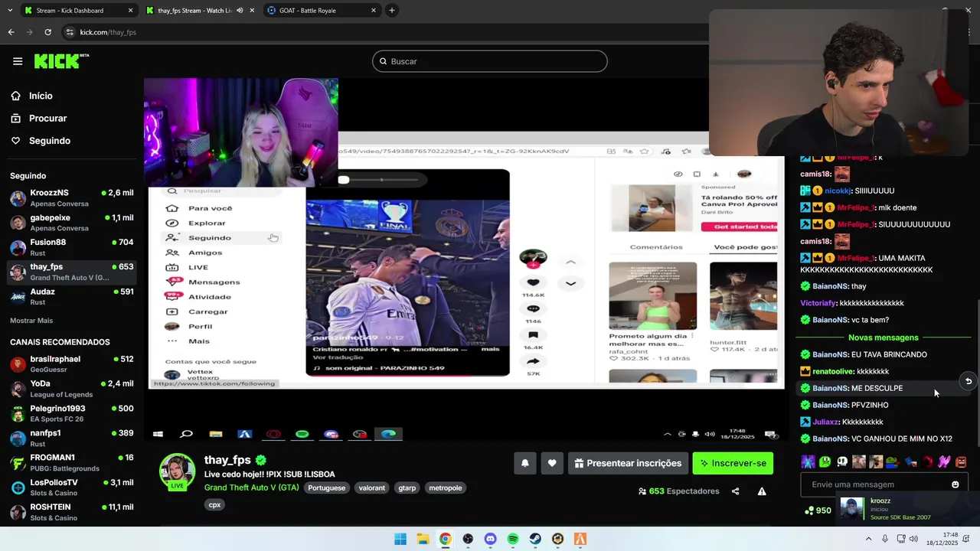Image resolution: width=980 pixels, height=551 pixels.
Task: Click the metropole tag
Action: point(446,487)
